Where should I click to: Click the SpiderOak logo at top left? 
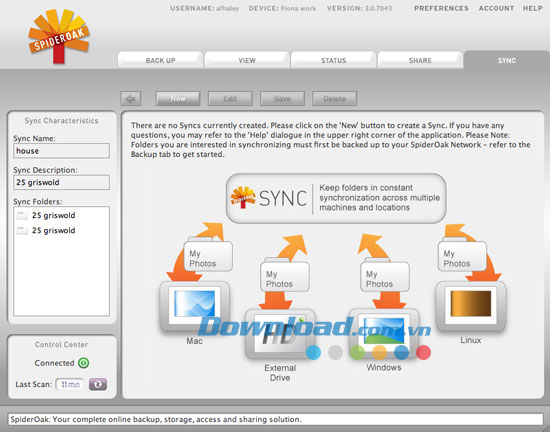tap(59, 36)
